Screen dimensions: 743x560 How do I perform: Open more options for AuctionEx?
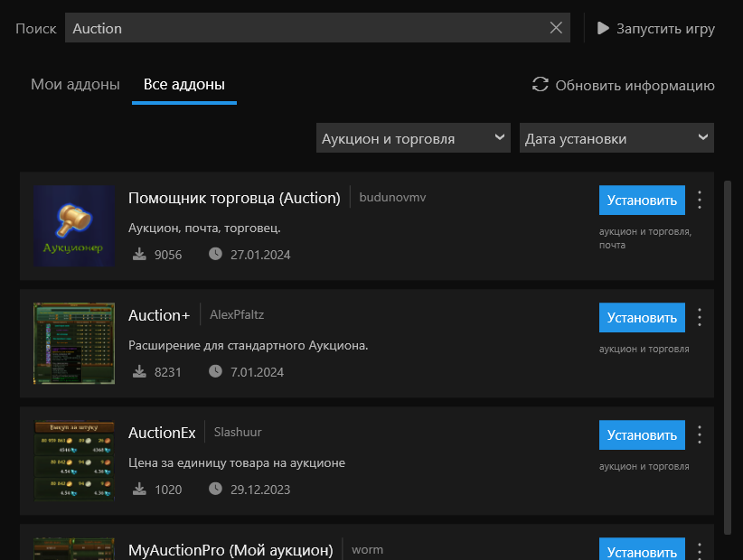[700, 434]
